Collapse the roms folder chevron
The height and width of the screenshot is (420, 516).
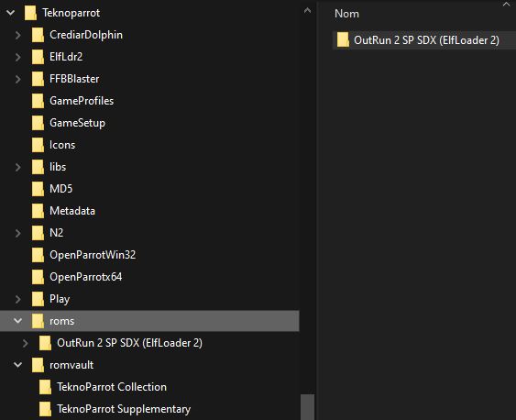coord(17,321)
